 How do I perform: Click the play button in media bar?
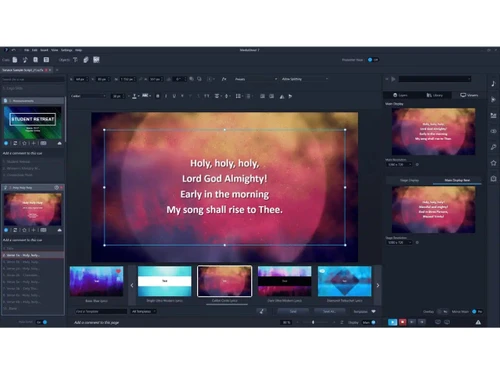pyautogui.click(x=393, y=79)
